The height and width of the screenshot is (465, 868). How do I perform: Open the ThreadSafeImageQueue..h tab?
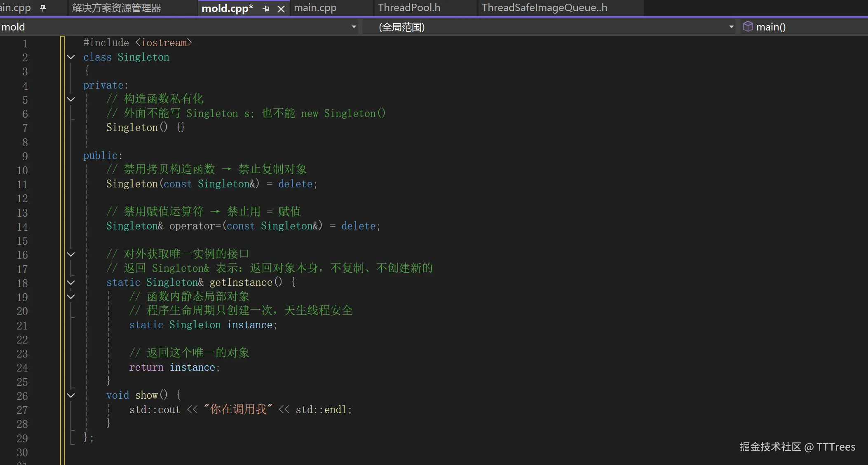click(544, 8)
